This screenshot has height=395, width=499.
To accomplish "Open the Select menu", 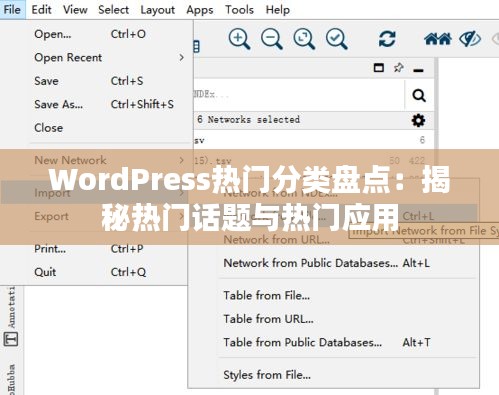I will coord(113,9).
